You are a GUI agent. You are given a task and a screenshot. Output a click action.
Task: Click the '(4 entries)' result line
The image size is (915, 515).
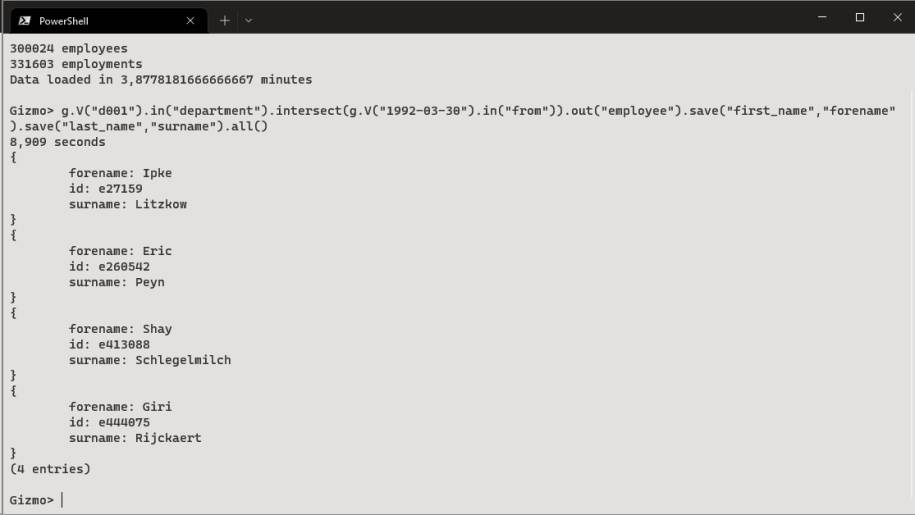tap(50, 470)
